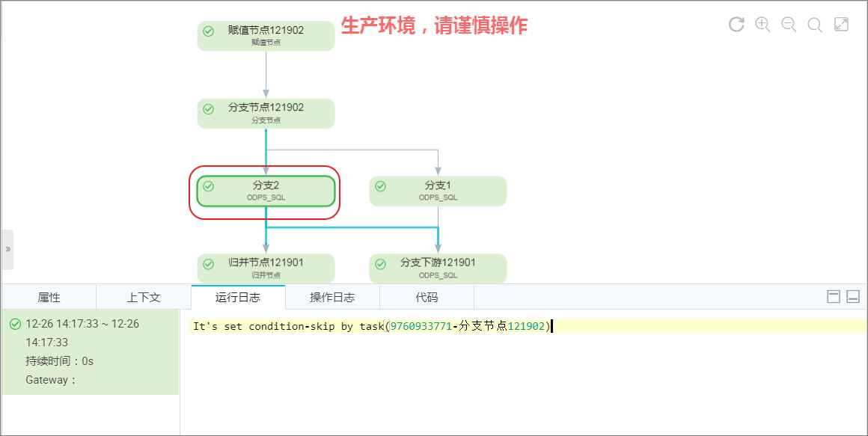Screen dimensions: 868x436
Task: Open the 属性 tab
Action: [x=49, y=297]
